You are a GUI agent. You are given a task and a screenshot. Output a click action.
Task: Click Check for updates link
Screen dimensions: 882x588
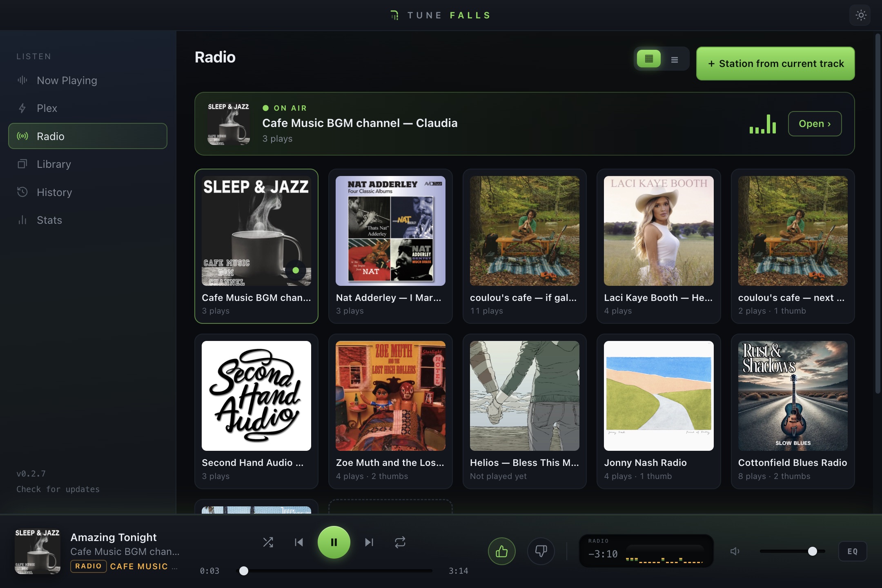[x=58, y=489]
